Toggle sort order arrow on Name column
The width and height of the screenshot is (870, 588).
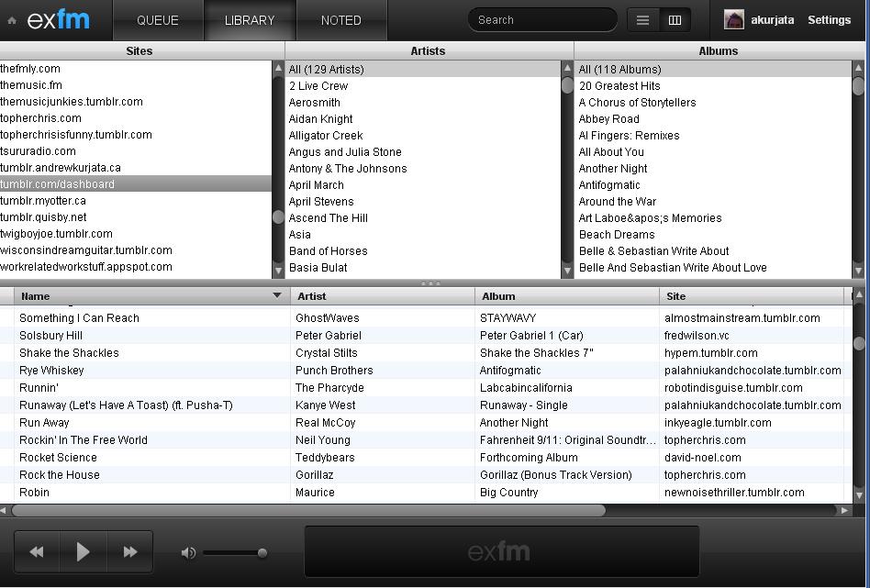point(277,295)
